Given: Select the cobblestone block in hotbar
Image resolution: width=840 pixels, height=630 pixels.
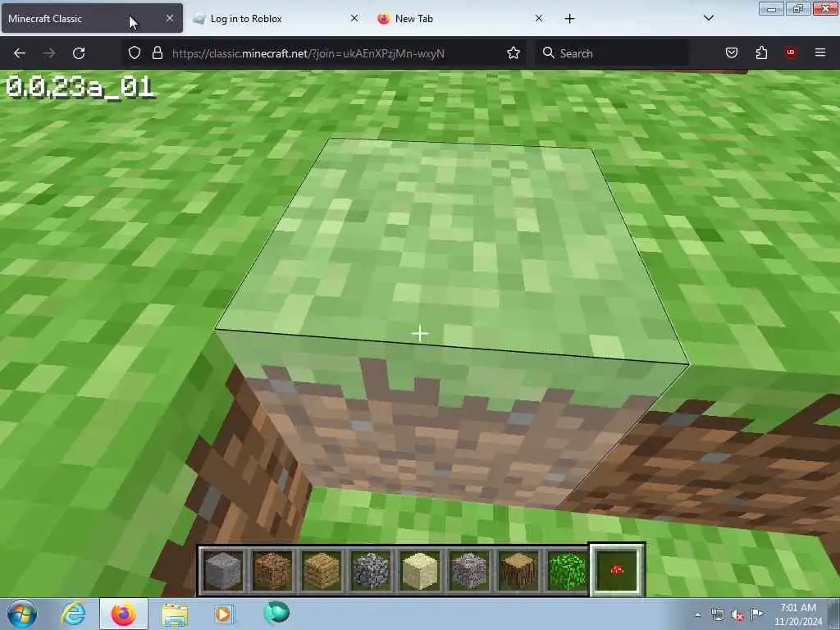Looking at the screenshot, I should click(x=372, y=570).
